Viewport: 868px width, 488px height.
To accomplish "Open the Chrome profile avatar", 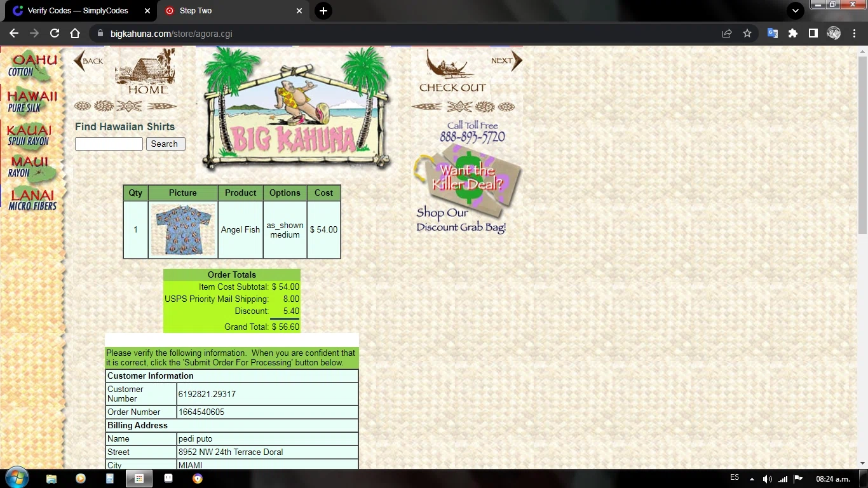I will 834,33.
